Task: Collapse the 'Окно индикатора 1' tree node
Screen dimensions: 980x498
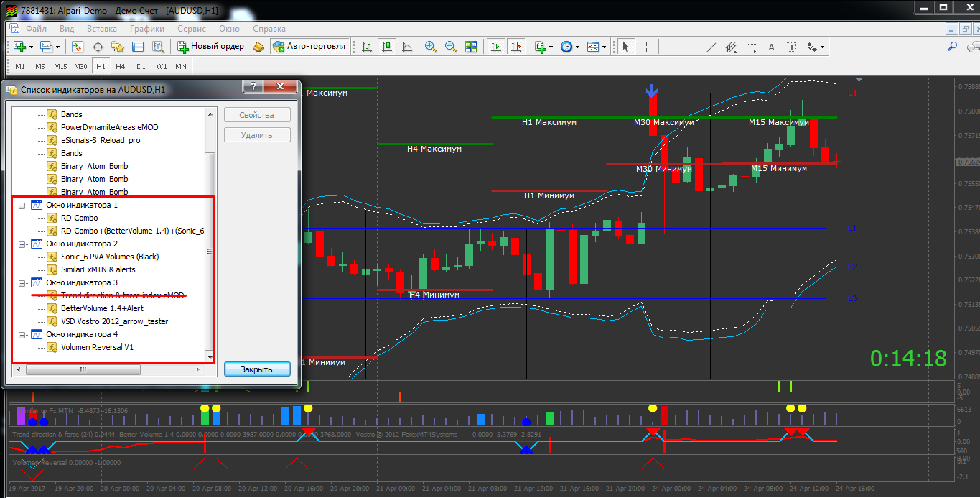Action: coord(22,206)
